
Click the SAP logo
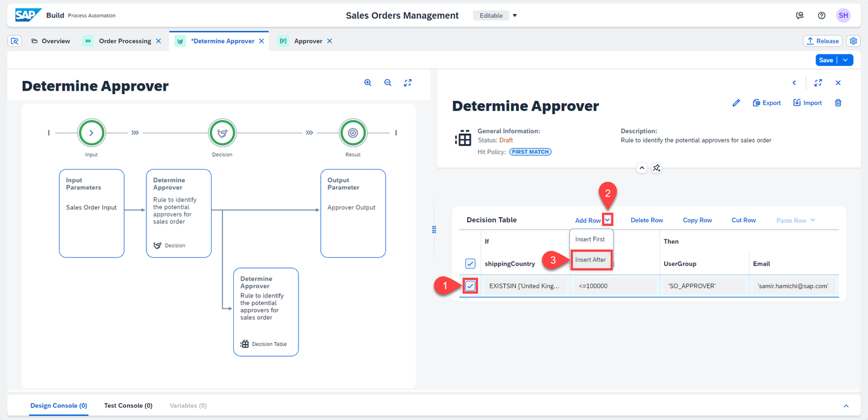tap(28, 15)
